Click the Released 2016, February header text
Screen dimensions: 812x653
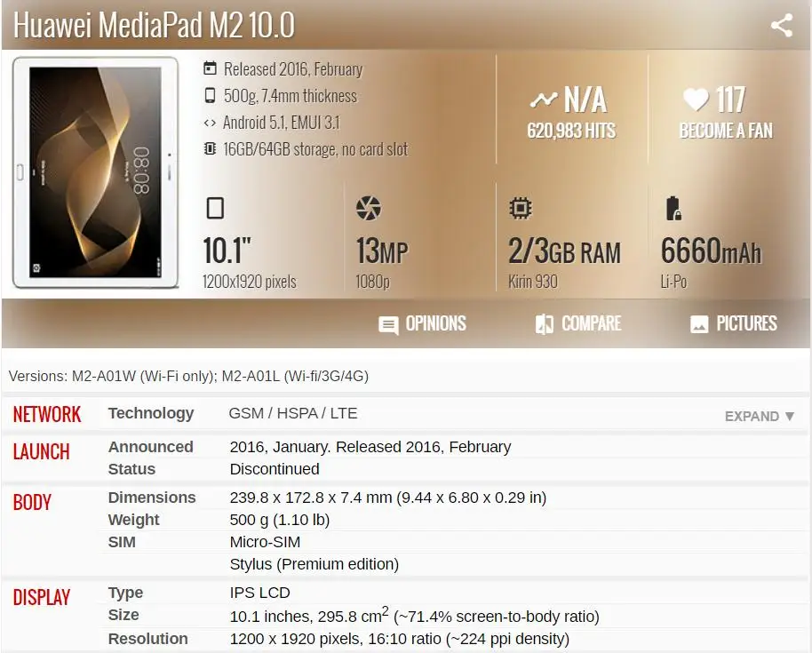coord(293,69)
